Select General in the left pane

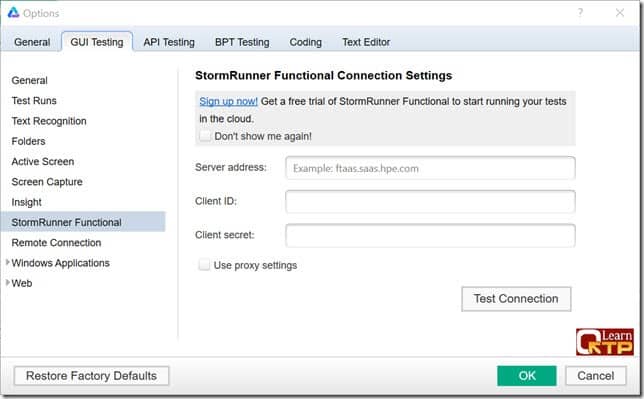[x=30, y=80]
